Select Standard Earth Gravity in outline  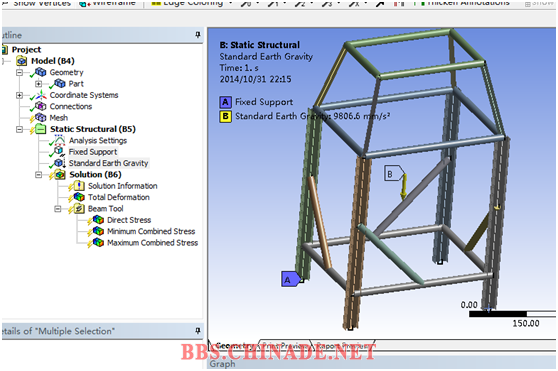click(108, 163)
